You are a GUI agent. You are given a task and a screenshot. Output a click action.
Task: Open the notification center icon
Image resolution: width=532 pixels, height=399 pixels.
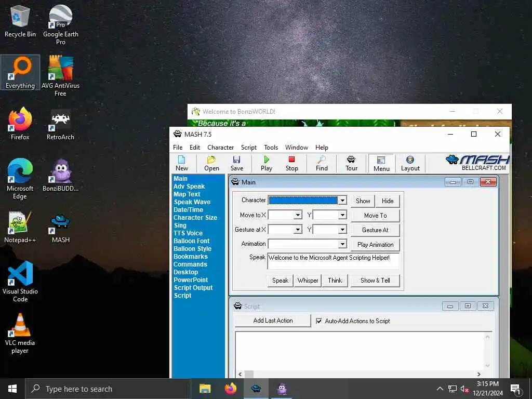click(515, 389)
